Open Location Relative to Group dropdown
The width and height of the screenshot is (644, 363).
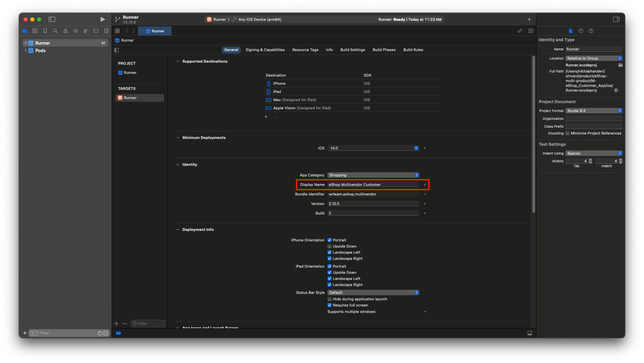coord(594,58)
